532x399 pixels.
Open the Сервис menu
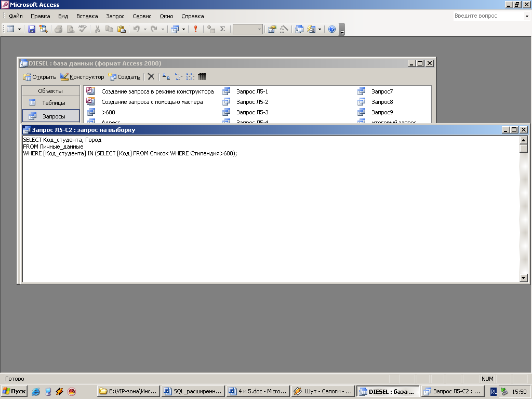coord(142,16)
